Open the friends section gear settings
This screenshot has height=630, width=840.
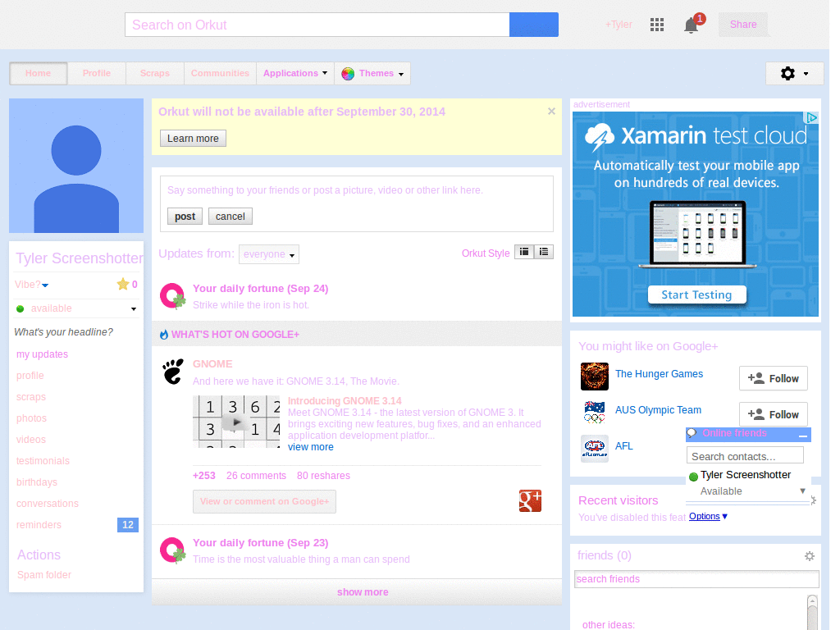coord(810,556)
